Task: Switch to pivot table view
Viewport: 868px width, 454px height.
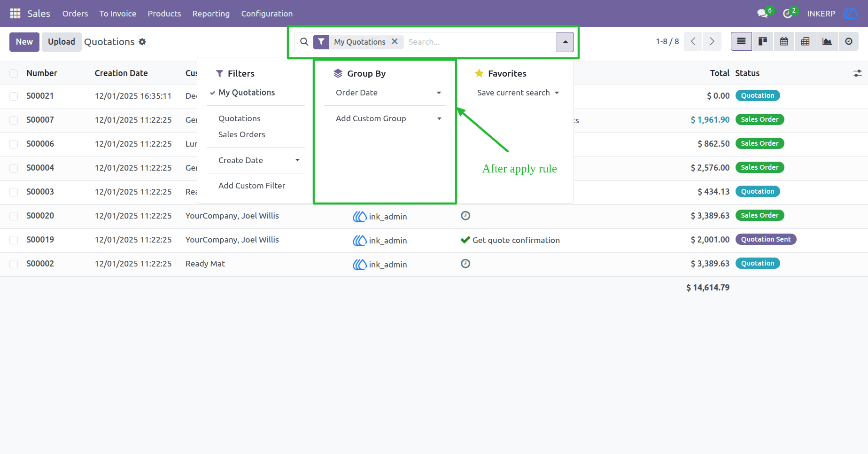Action: 805,42
